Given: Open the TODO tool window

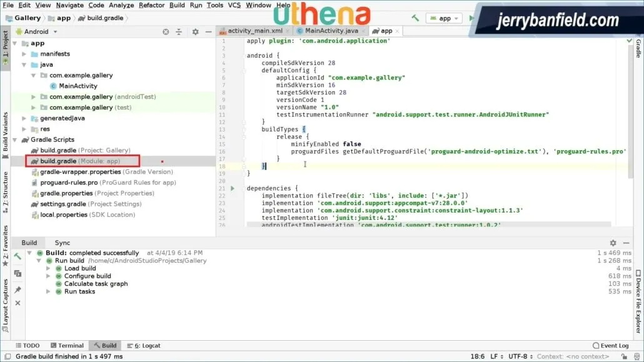Looking at the screenshot, I should tap(28, 346).
